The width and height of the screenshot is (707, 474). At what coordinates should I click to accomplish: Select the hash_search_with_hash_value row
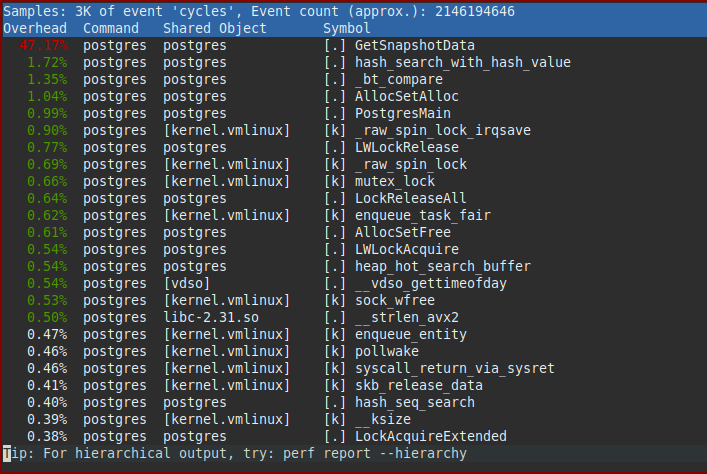[354, 62]
